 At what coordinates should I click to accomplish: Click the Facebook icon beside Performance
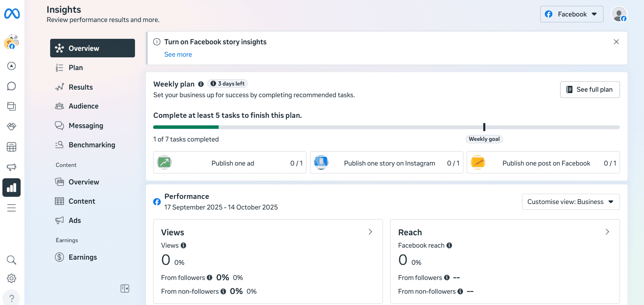(x=157, y=202)
